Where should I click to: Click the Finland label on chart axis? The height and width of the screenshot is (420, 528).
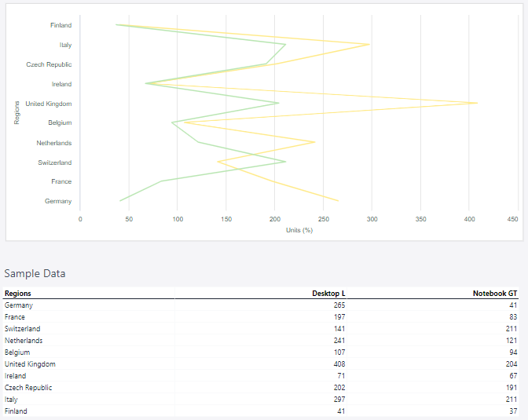[x=60, y=25]
